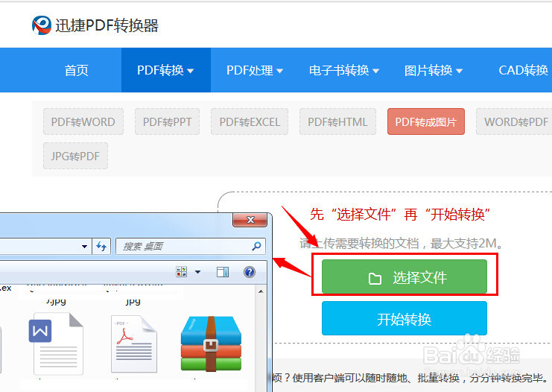Select the PDF转HTML option
This screenshot has width=552, height=392.
point(338,122)
